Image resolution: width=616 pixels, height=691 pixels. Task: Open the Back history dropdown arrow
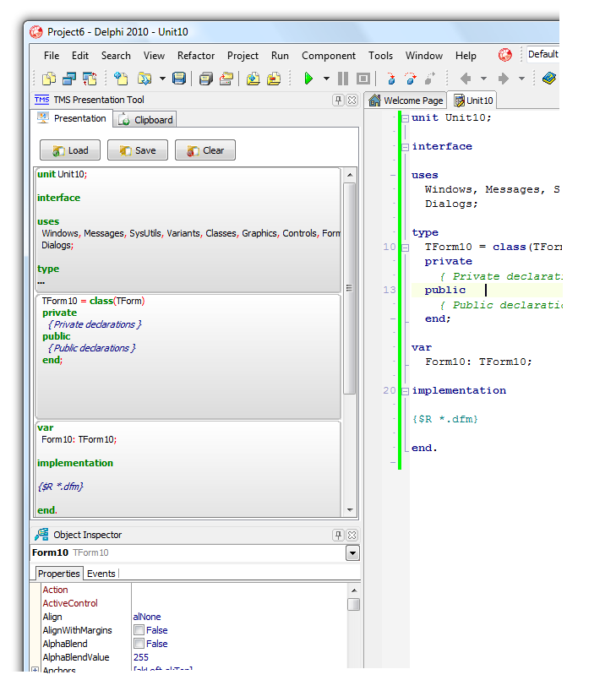coord(483,79)
